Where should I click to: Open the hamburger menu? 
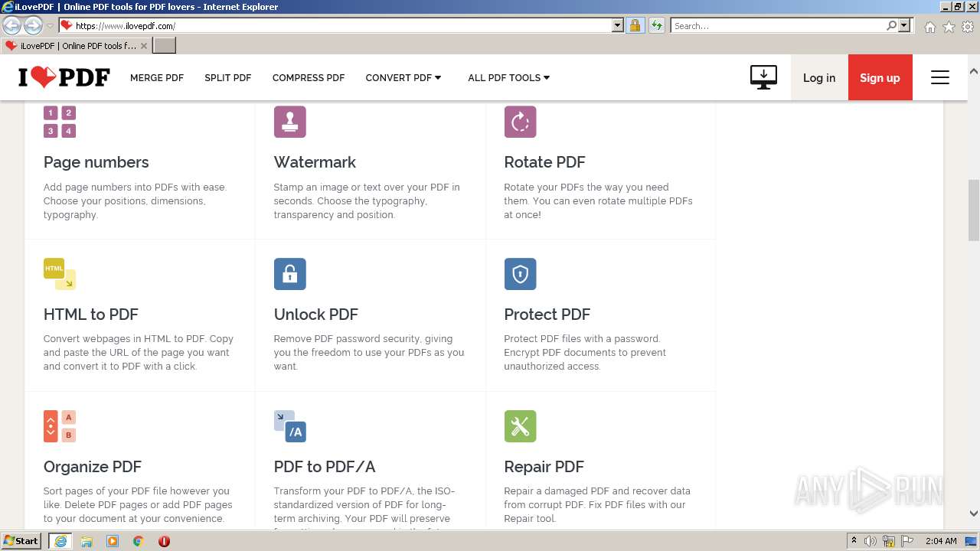click(940, 77)
